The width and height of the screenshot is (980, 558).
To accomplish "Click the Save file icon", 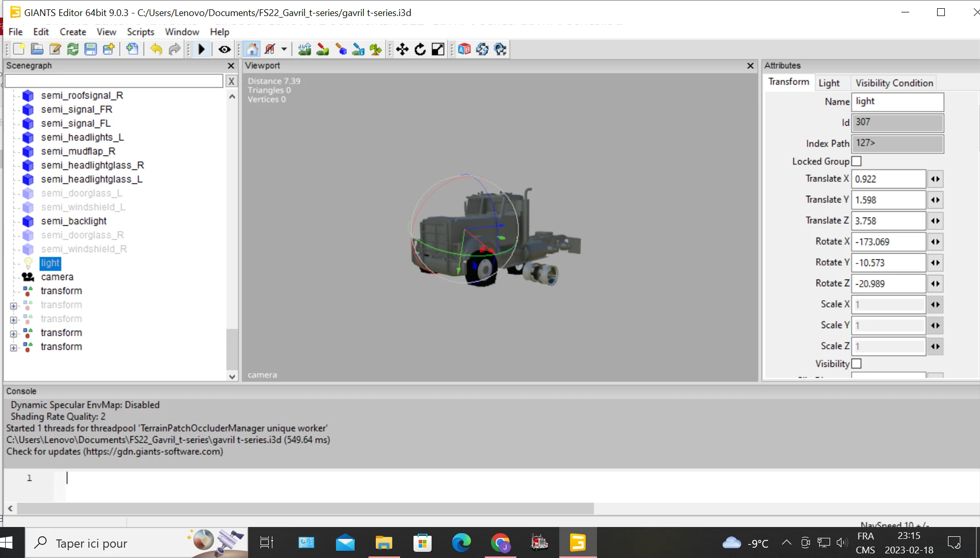I will click(90, 49).
